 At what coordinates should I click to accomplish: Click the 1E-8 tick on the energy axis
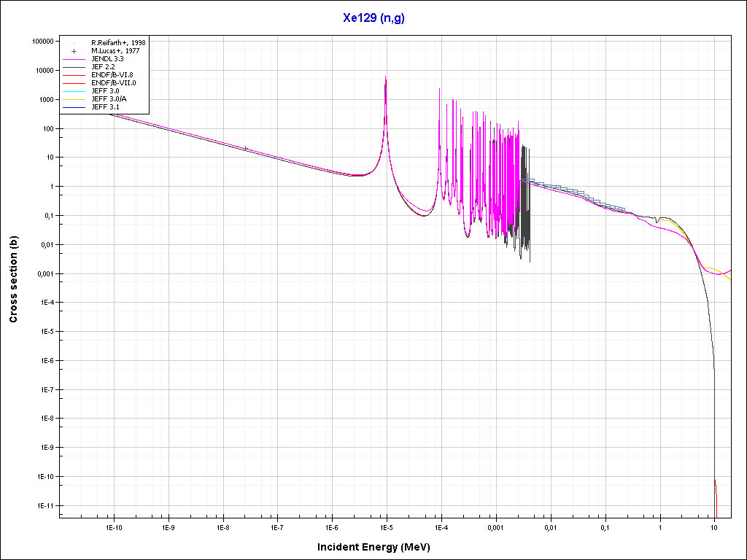point(222,526)
